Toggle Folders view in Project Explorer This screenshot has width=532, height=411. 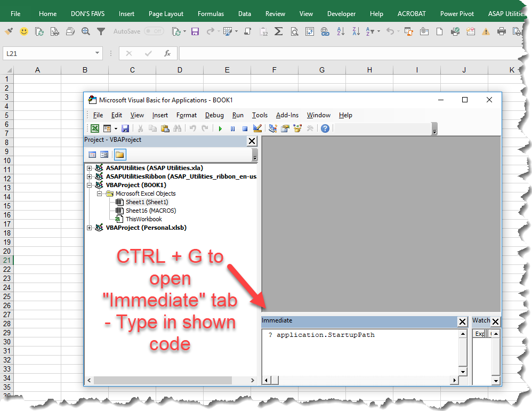point(120,154)
